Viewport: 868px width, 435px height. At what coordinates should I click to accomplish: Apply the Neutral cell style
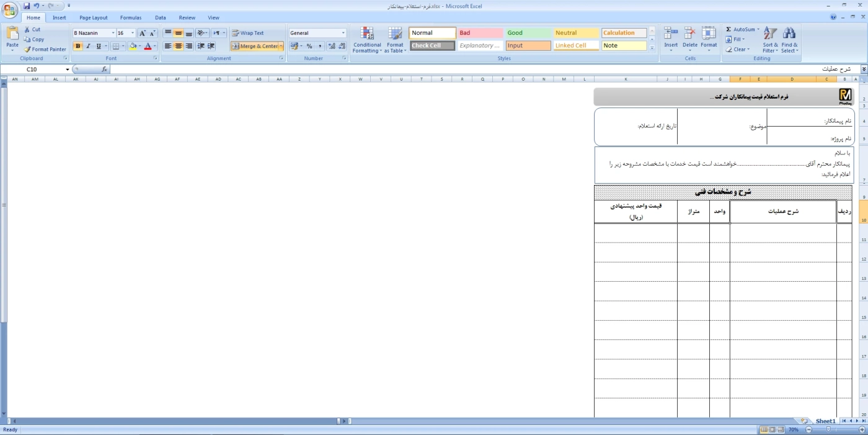pos(576,33)
